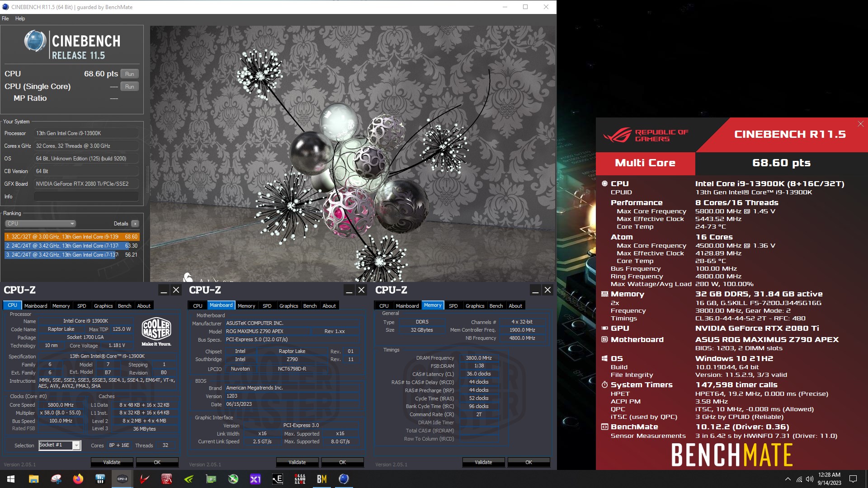The image size is (868, 488).
Task: Open the red checkmark app in taskbar
Action: (145, 479)
